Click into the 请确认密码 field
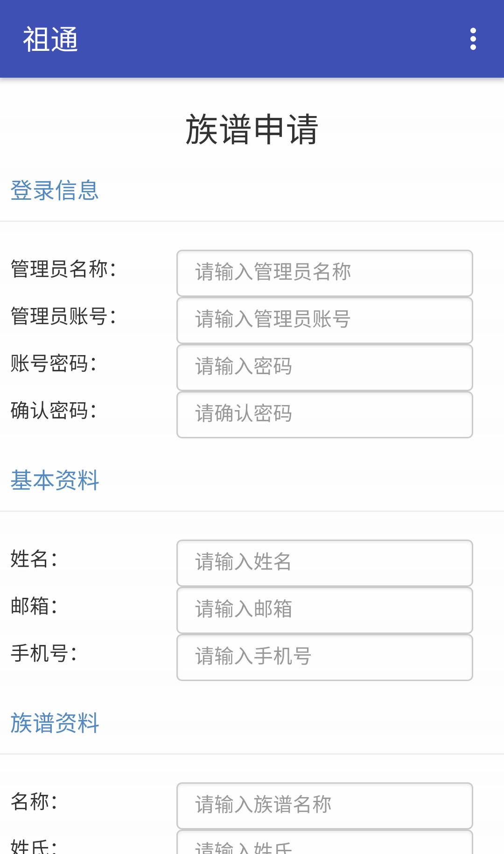 tap(324, 414)
